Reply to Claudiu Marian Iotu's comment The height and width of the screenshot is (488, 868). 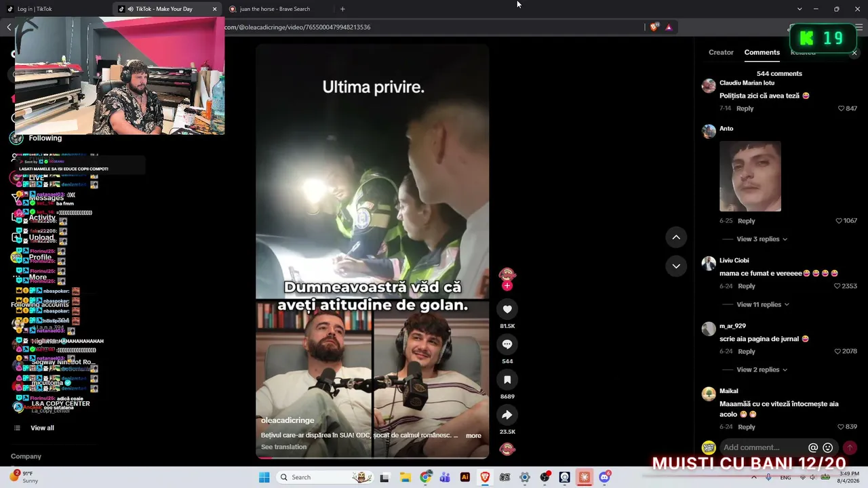coord(745,108)
